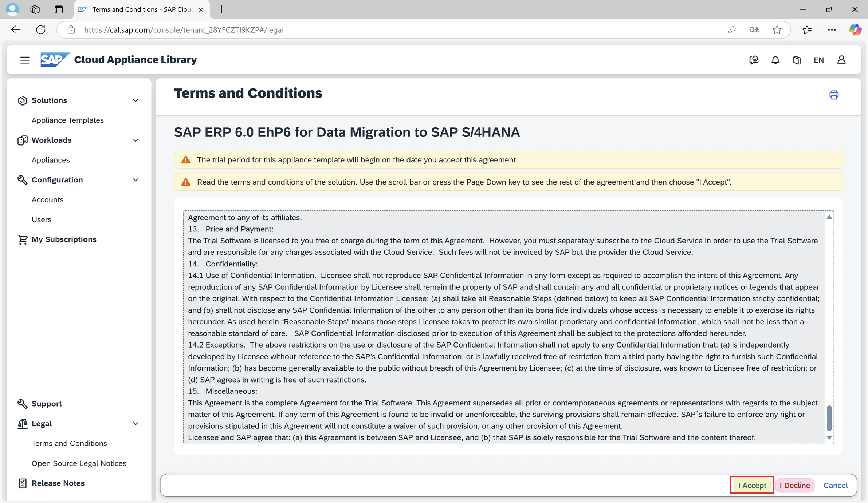Open the saved passwords key icon
This screenshot has width=868, height=503.
click(x=732, y=30)
